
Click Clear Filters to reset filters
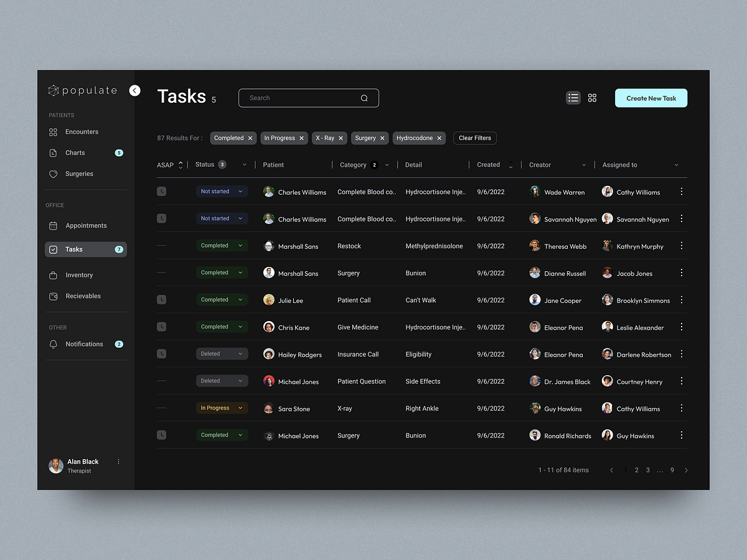[474, 138]
